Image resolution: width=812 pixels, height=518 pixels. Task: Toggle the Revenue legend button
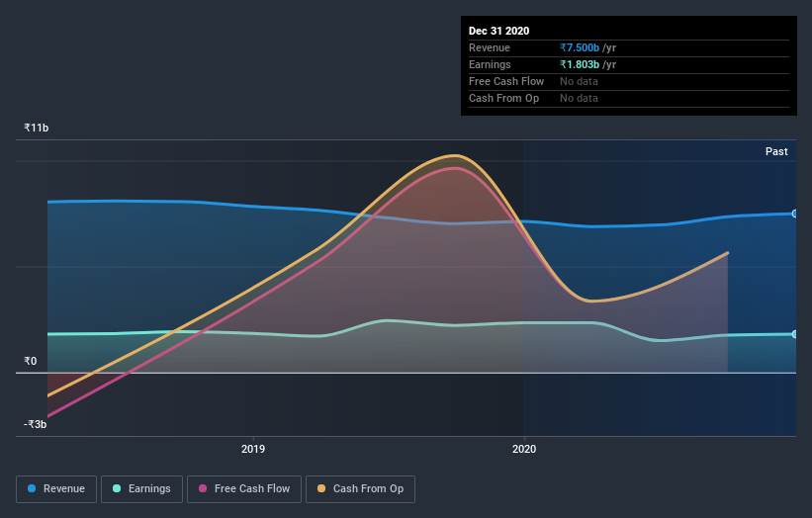[56, 489]
